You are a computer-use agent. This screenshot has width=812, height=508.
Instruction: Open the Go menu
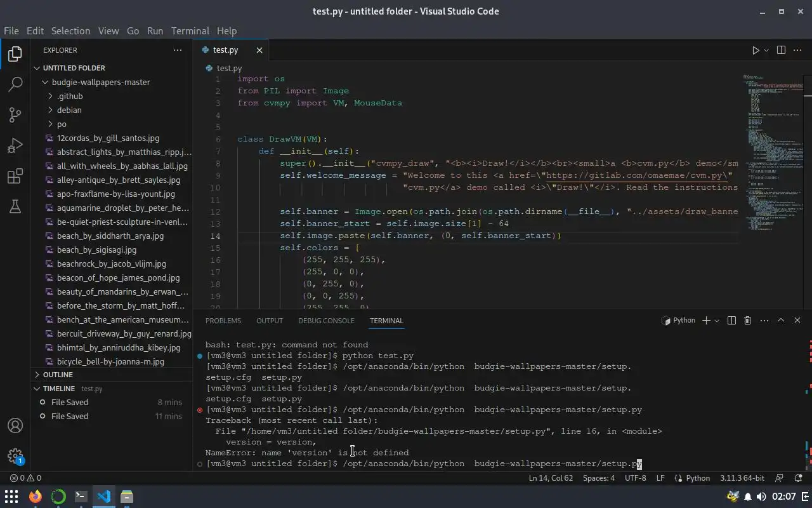coord(133,30)
